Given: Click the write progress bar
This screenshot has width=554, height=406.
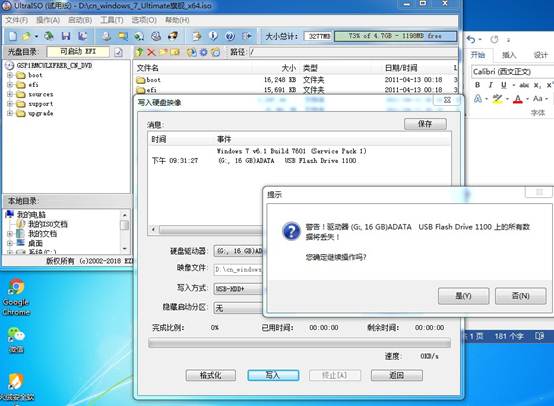Looking at the screenshot, I should click(299, 343).
